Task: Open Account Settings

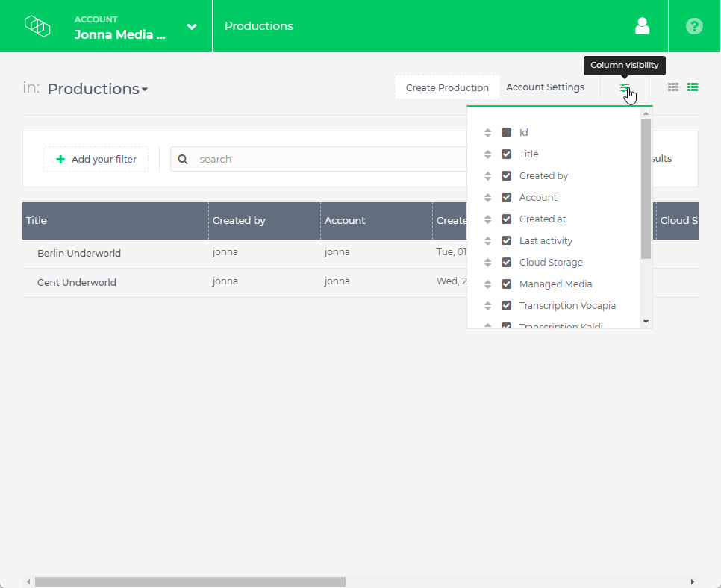Action: (545, 87)
